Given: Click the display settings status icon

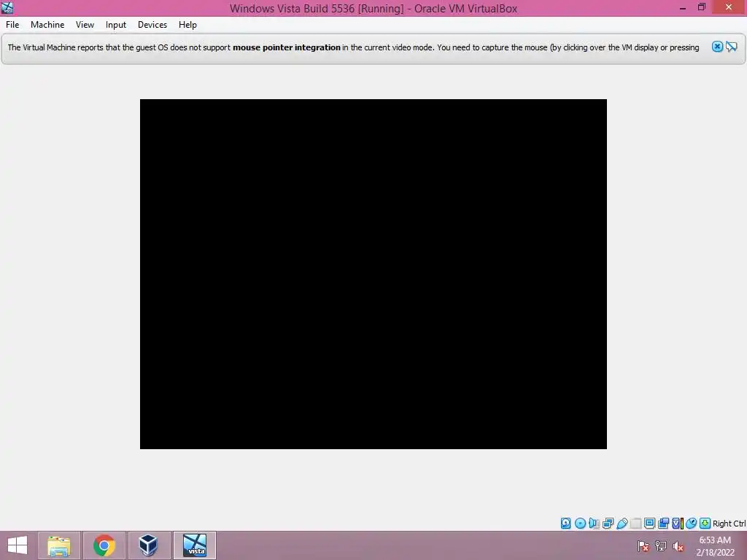Looking at the screenshot, I should pos(649,524).
